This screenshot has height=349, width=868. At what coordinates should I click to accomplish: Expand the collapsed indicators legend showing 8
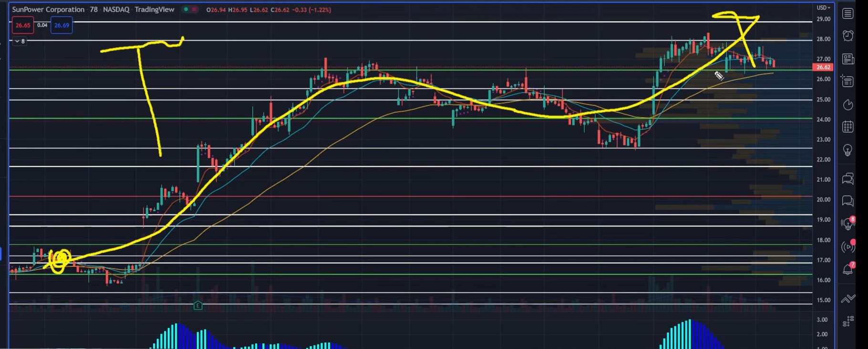point(20,41)
